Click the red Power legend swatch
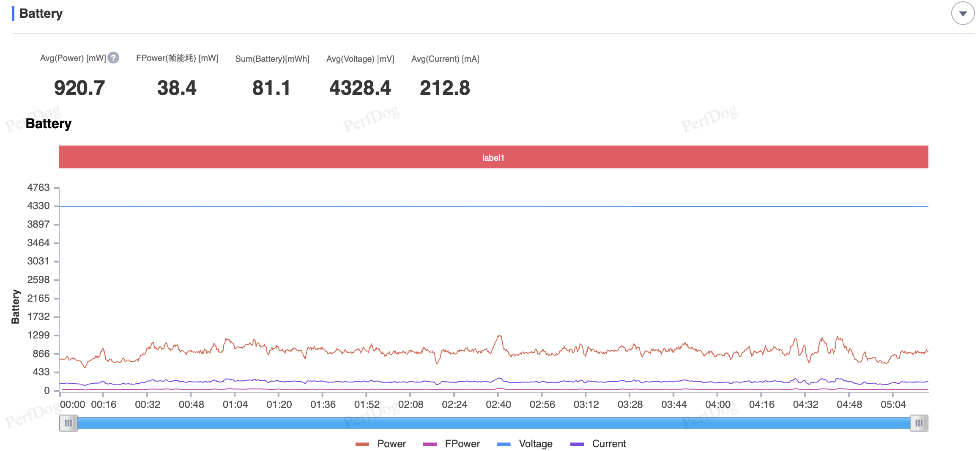Screen dimensions: 980x451 pyautogui.click(x=362, y=444)
